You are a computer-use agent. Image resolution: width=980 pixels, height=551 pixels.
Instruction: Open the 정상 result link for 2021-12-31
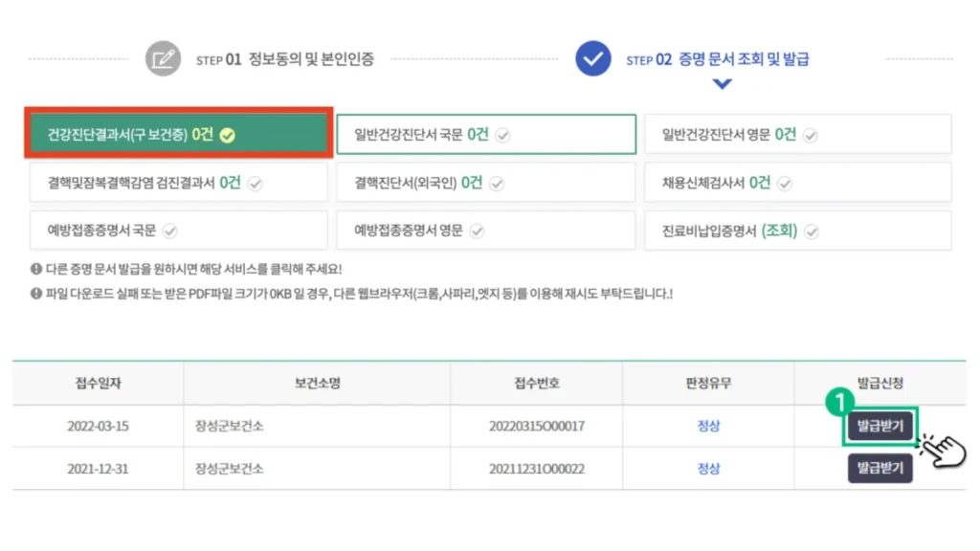708,469
